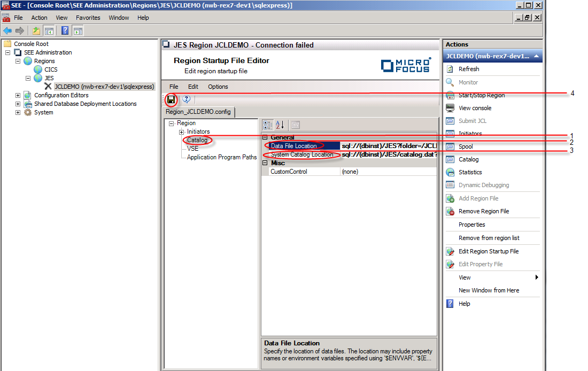588x371 pixels.
Task: Click View console in the Actions pane
Action: click(475, 108)
